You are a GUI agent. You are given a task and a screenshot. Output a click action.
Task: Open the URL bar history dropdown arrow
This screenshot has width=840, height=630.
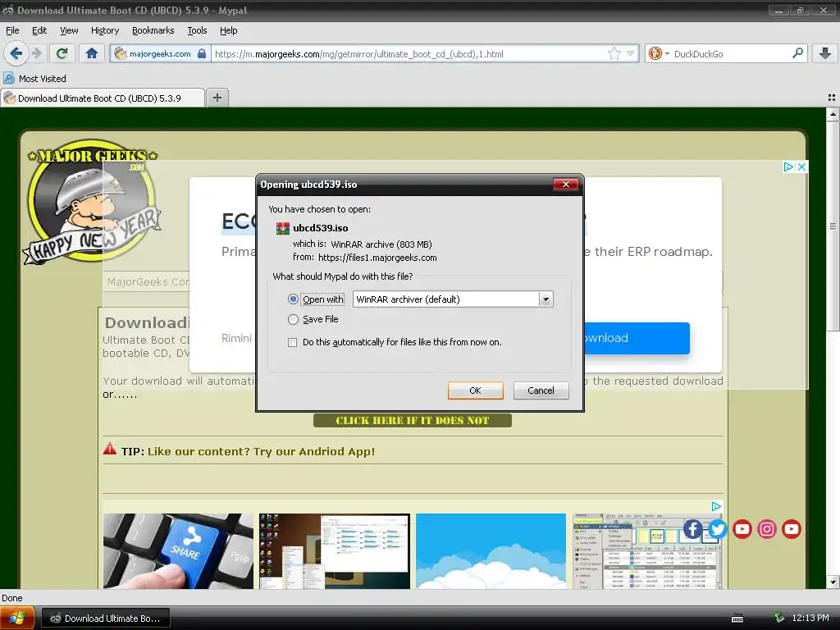click(631, 53)
